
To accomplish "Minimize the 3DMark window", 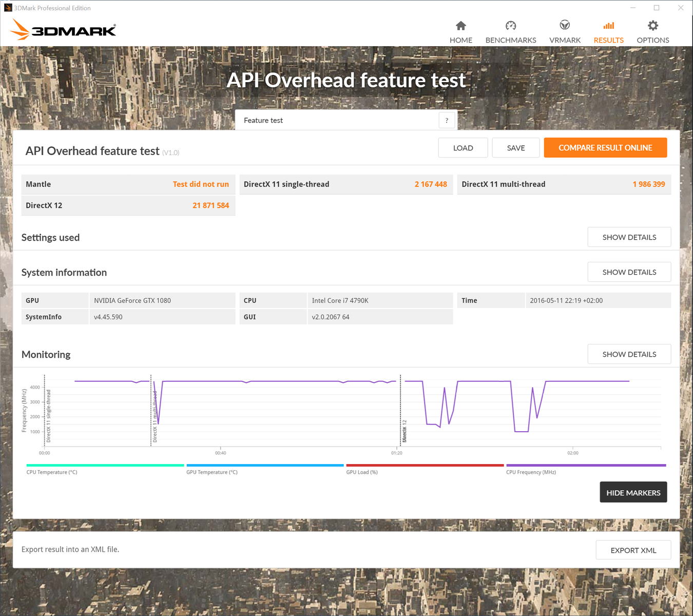I will coord(633,8).
